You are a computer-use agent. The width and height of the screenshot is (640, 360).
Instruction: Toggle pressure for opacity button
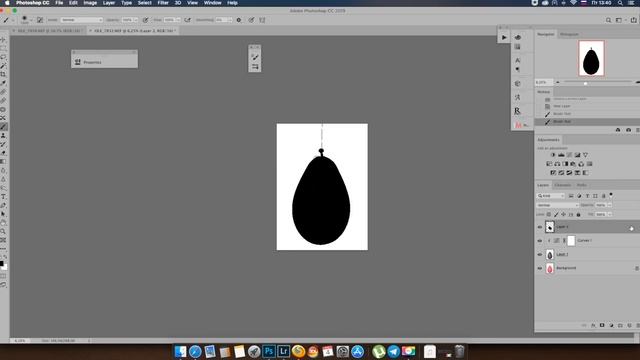146,20
